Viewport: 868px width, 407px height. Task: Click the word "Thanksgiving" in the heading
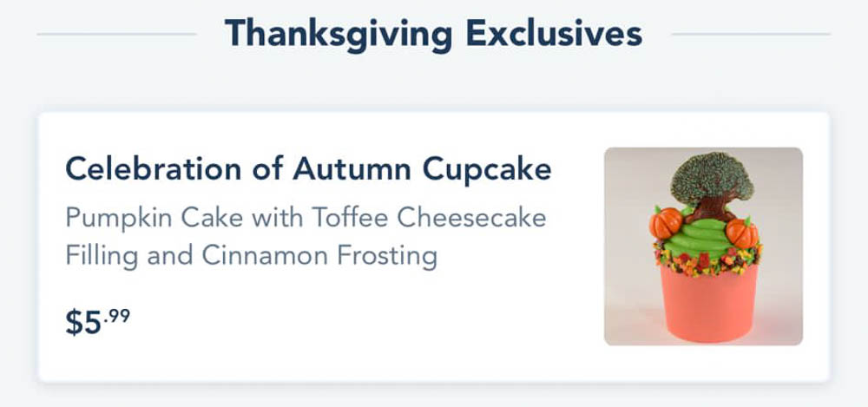click(338, 34)
